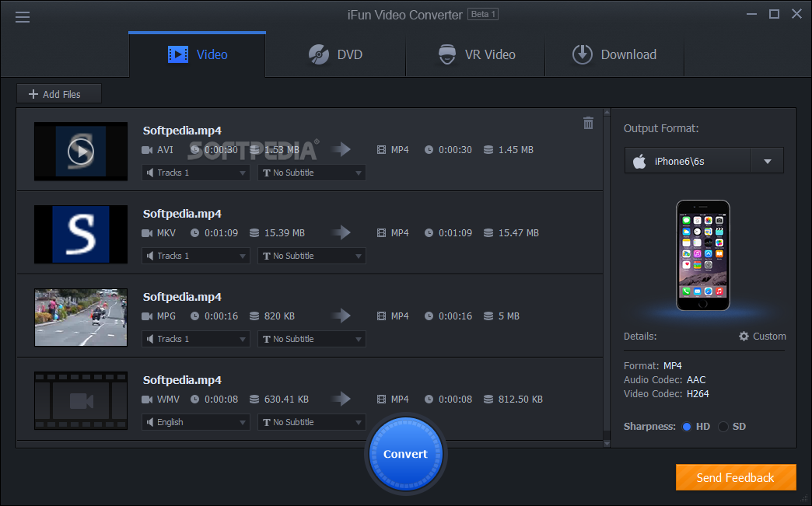Switch to the Download tab
Image resolution: width=812 pixels, height=506 pixels.
click(614, 54)
